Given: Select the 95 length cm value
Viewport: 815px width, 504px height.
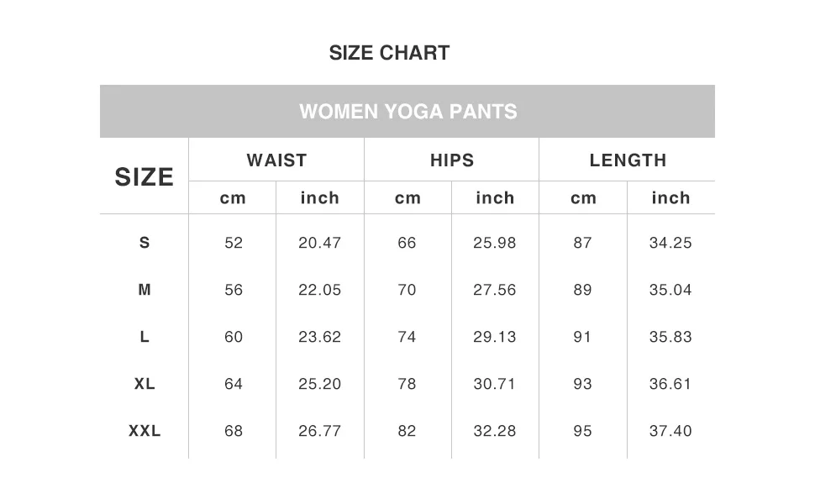Looking at the screenshot, I should [582, 431].
